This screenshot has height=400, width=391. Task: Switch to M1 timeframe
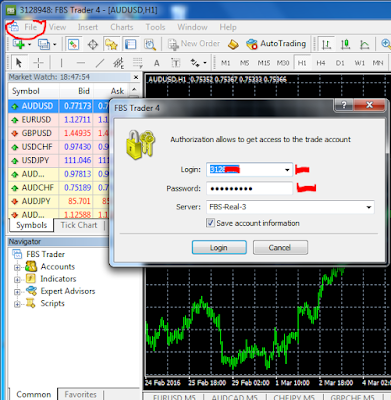[x=226, y=63]
